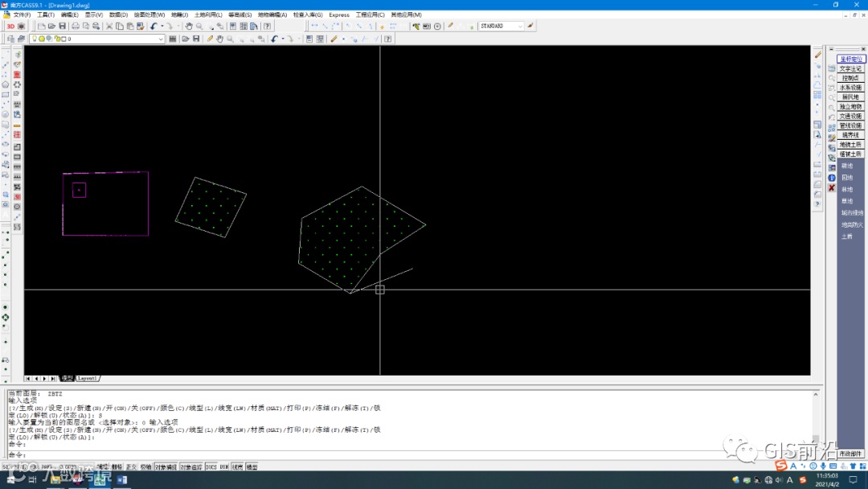This screenshot has width=868, height=489.
Task: Select 耕地 in the right panel list
Action: tap(847, 166)
